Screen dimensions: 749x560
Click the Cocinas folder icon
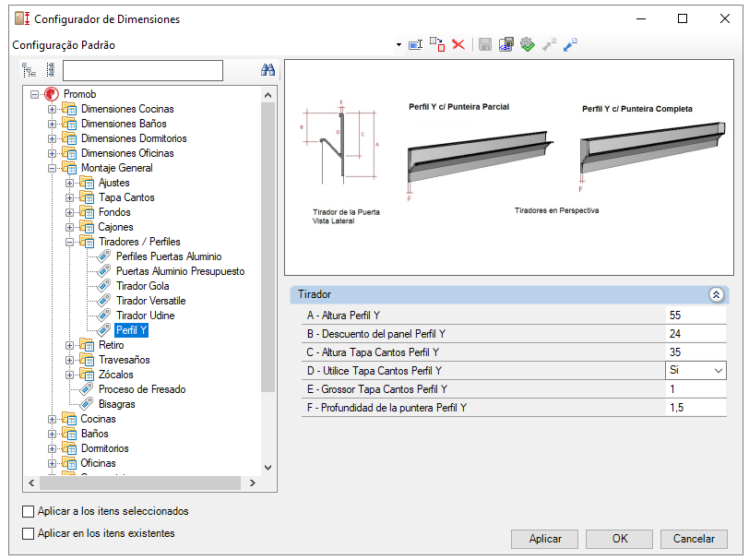pyautogui.click(x=69, y=419)
